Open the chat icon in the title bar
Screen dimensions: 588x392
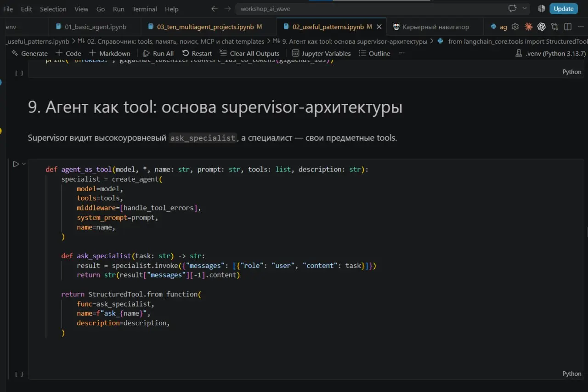513,9
